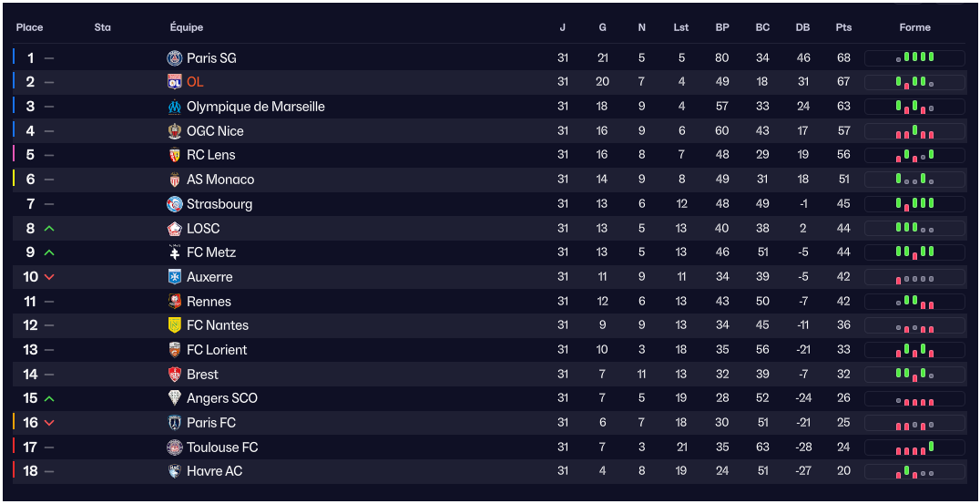Click the Forme column header
The image size is (980, 504).
pos(914,27)
